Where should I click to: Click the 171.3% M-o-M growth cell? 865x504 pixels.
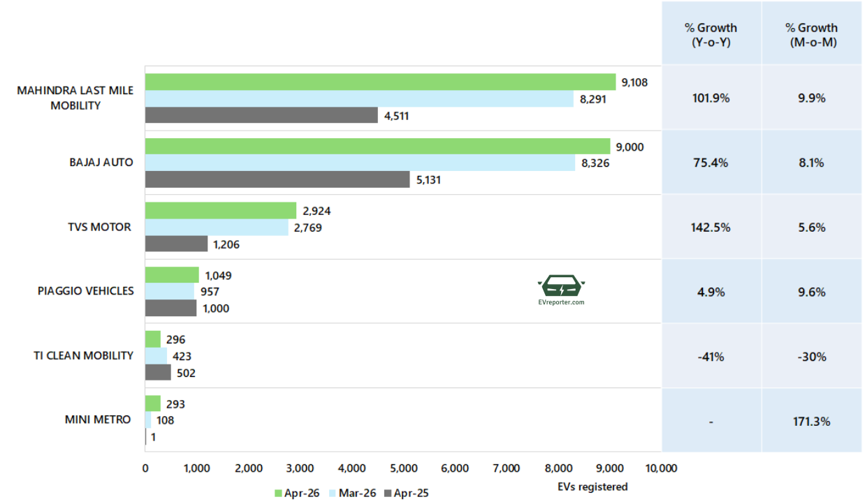(812, 421)
